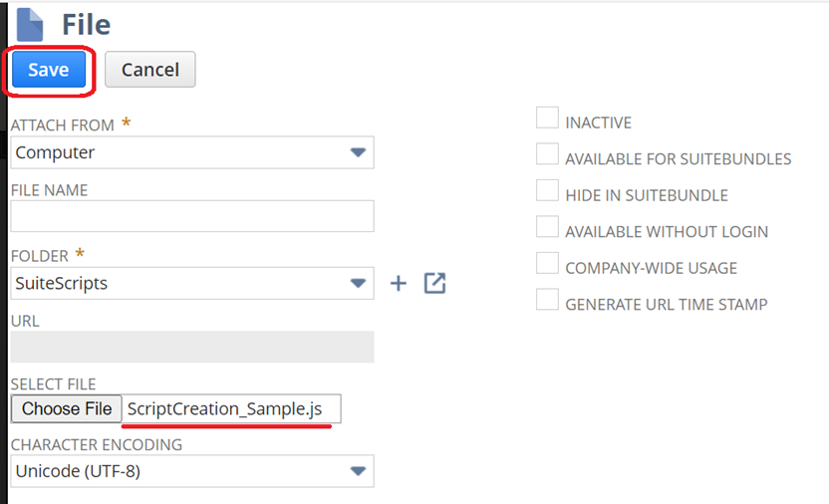The image size is (829, 504).
Task: Open folder in new window icon
Action: (x=434, y=284)
